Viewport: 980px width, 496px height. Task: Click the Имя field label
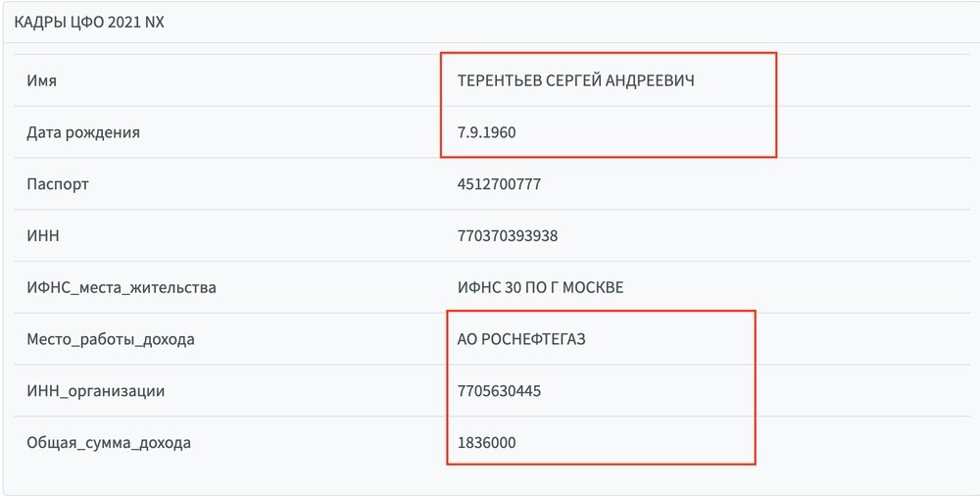coord(41,80)
